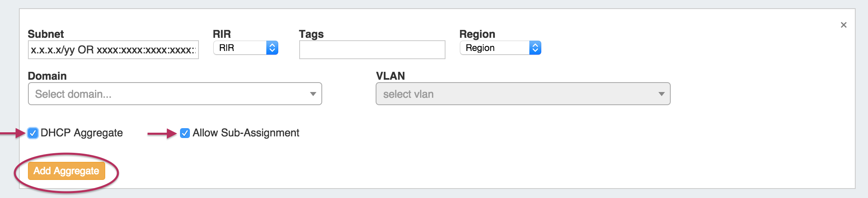The image size is (868, 198).
Task: Close the aggregate form with the X
Action: point(843,25)
